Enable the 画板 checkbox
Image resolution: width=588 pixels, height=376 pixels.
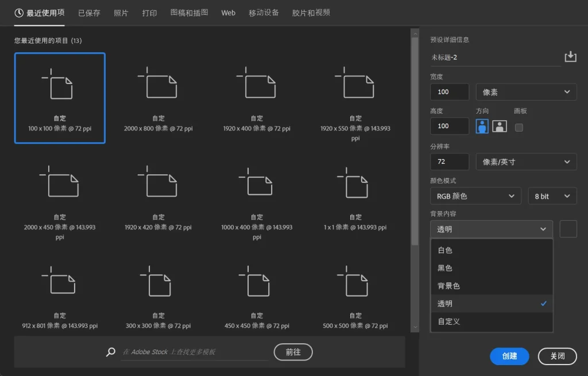pos(519,128)
